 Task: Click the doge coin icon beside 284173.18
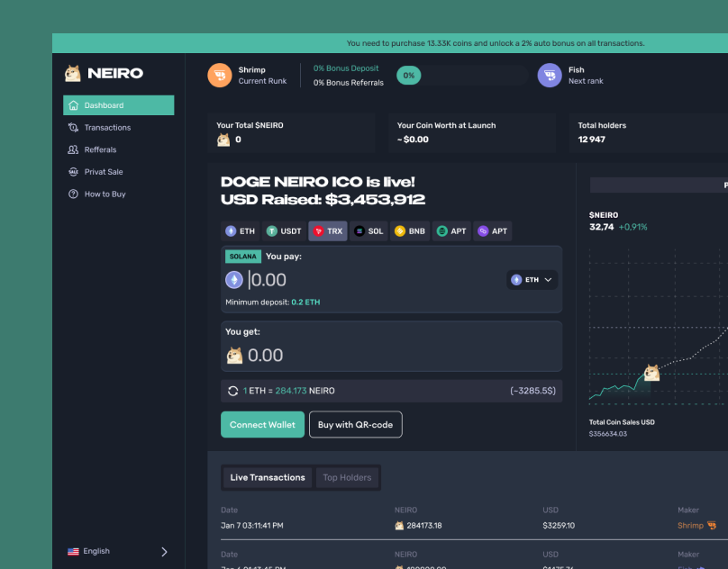399,526
